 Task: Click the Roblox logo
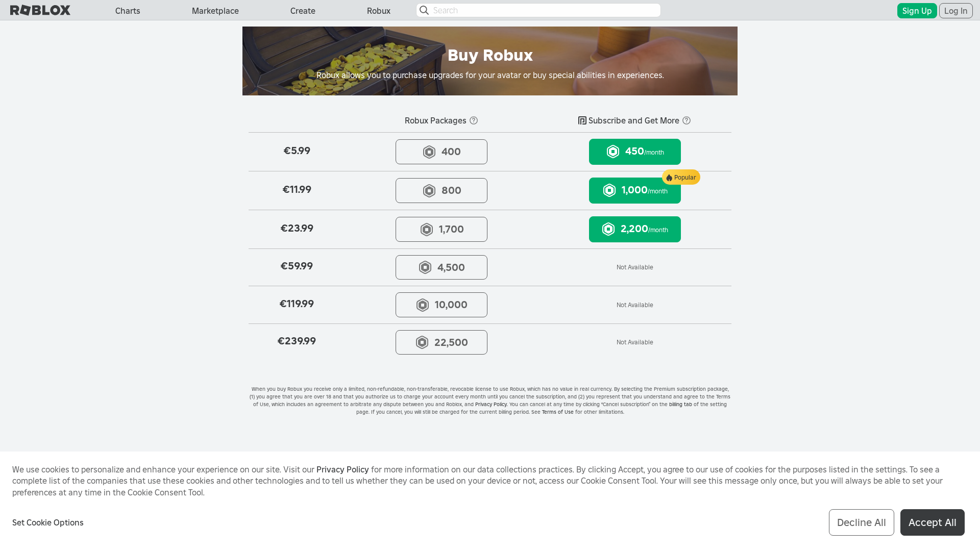(x=40, y=10)
